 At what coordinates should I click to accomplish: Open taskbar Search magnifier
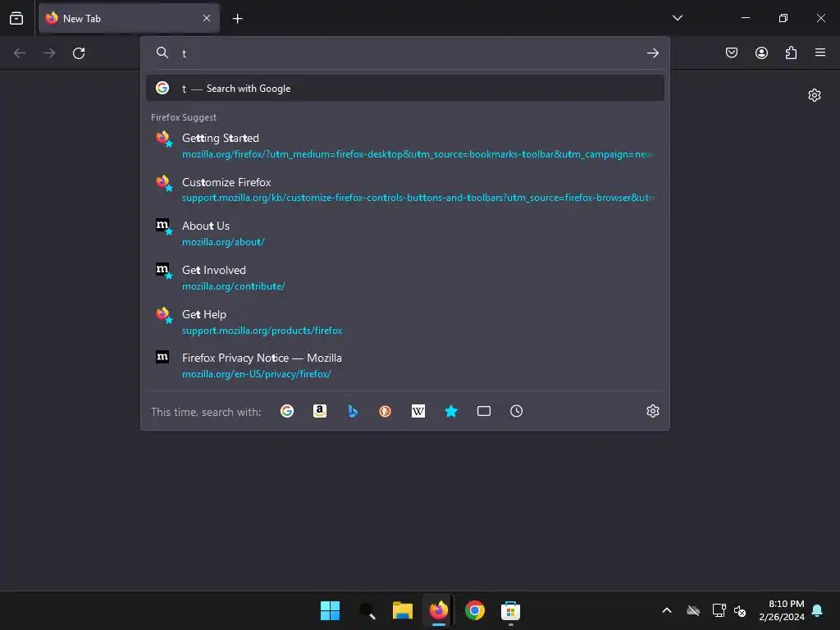coord(367,610)
